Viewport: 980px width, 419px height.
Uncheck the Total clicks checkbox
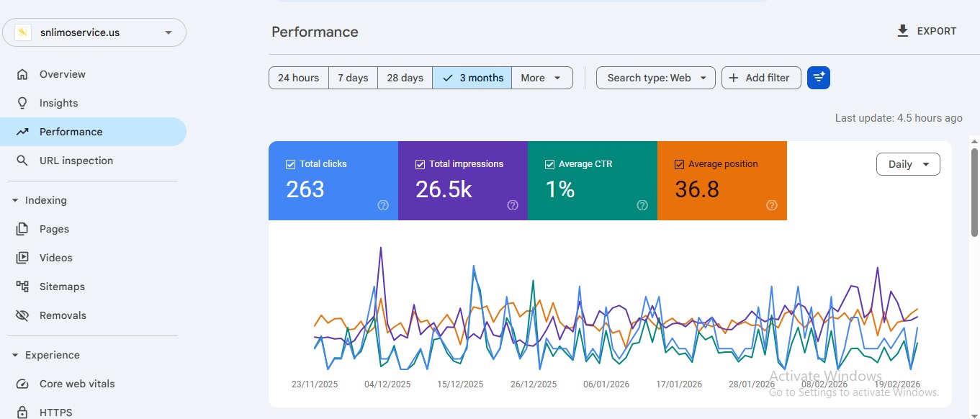291,164
